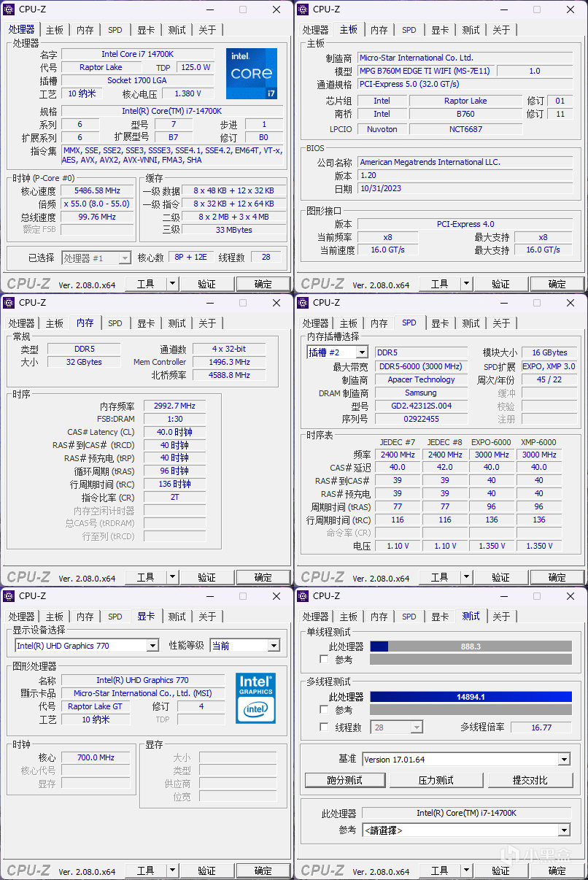Click 确定 in the graphics window

[263, 871]
